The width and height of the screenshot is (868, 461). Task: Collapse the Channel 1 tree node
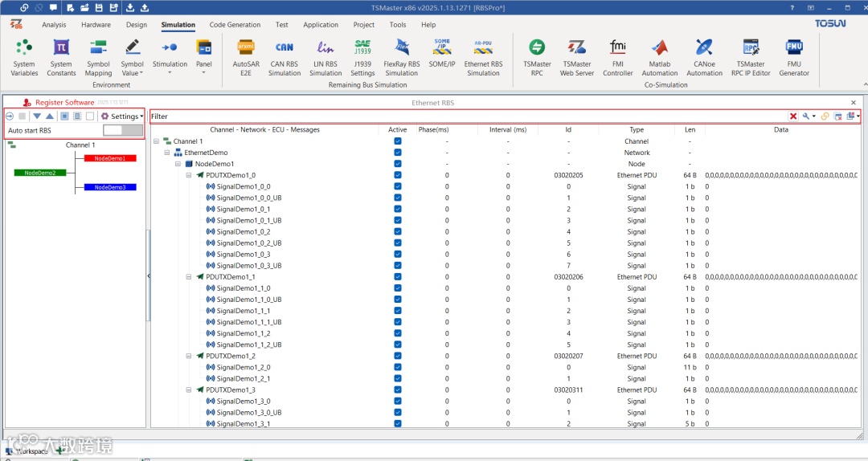coord(156,141)
